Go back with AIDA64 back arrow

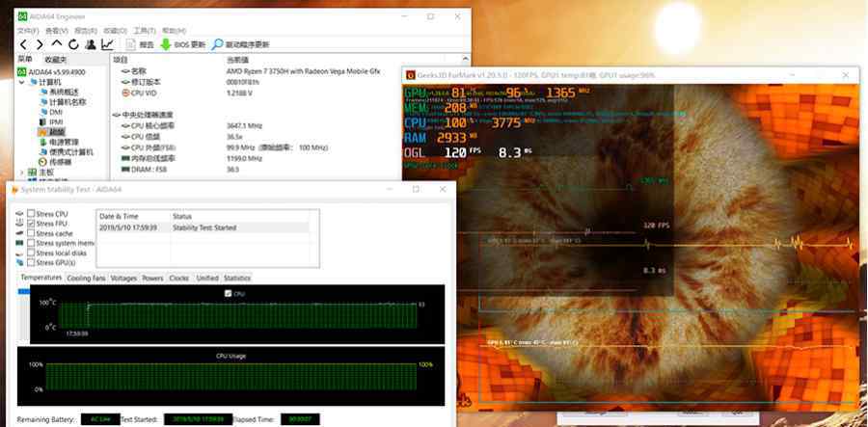pyautogui.click(x=23, y=44)
